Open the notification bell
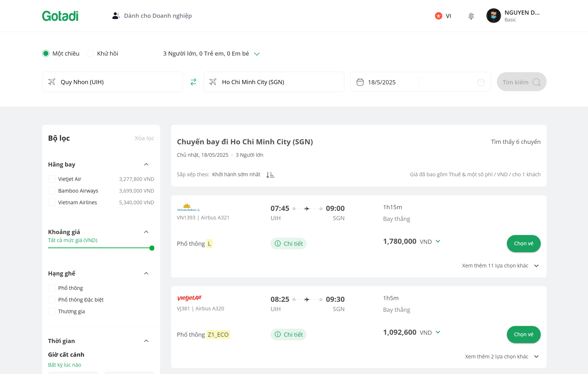Image resolution: width=588 pixels, height=374 pixels. (471, 16)
